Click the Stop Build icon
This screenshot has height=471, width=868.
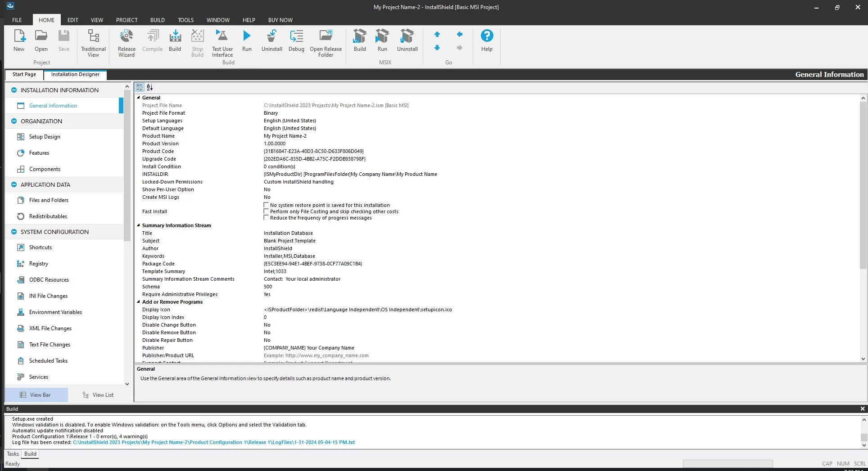tap(197, 41)
